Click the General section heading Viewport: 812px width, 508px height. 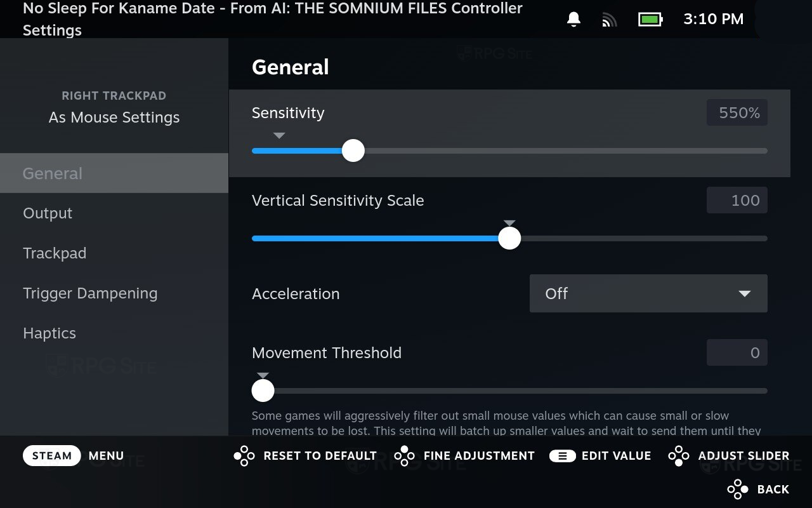click(x=291, y=67)
